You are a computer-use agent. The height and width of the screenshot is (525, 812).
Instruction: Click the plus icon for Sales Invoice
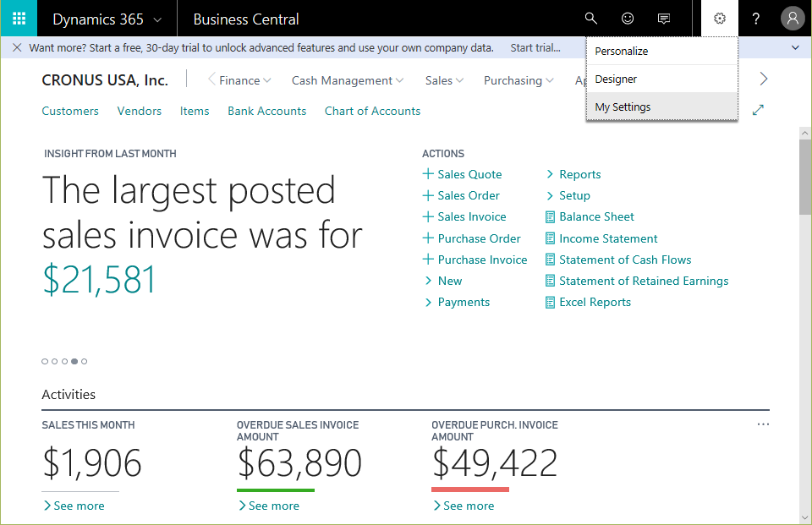(428, 216)
